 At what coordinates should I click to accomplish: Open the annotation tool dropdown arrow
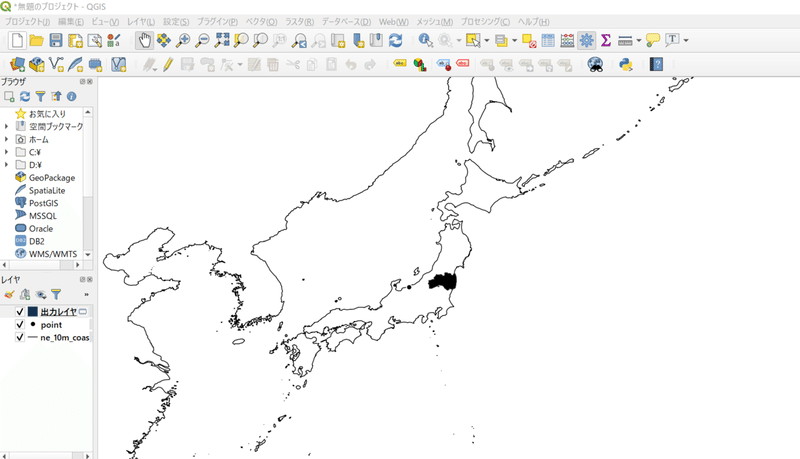(686, 40)
